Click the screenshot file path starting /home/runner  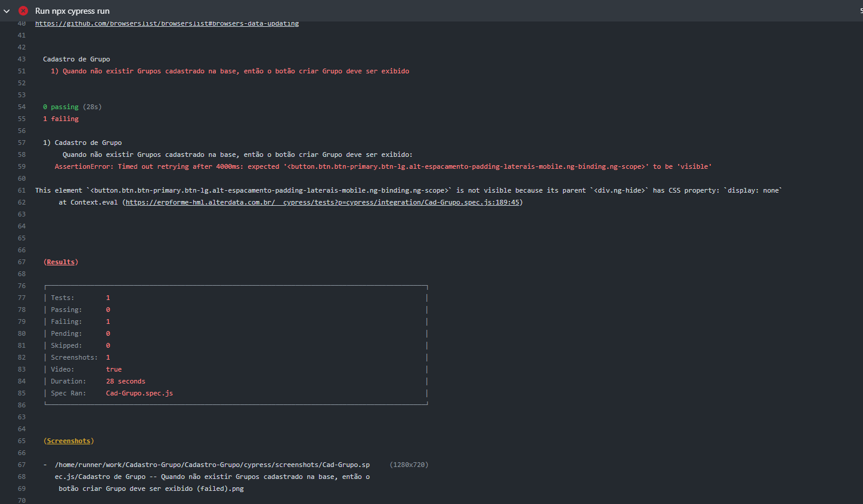coord(212,465)
